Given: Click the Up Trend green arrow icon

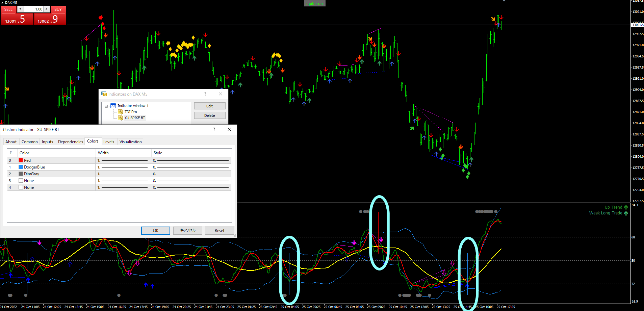Looking at the screenshot, I should pos(626,207).
